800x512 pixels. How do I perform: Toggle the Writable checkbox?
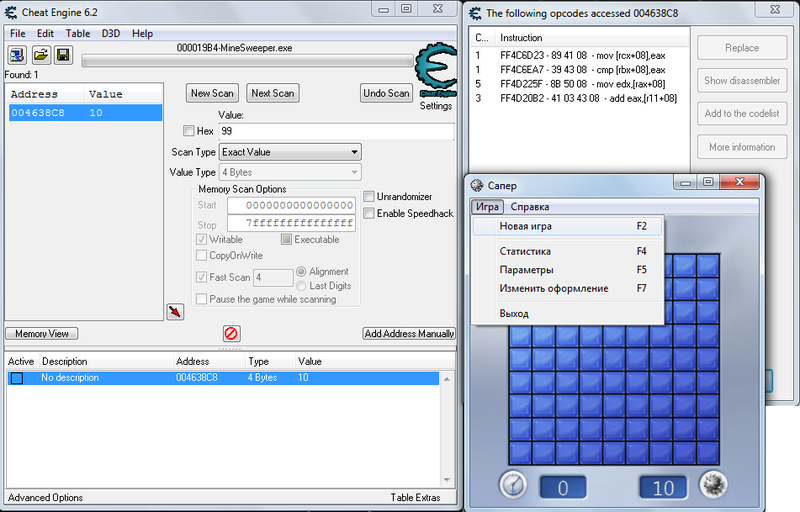[202, 239]
